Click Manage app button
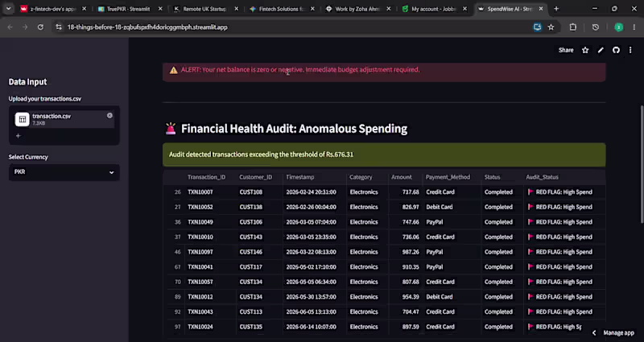Screen dimensions: 644x342 click(x=615, y=332)
